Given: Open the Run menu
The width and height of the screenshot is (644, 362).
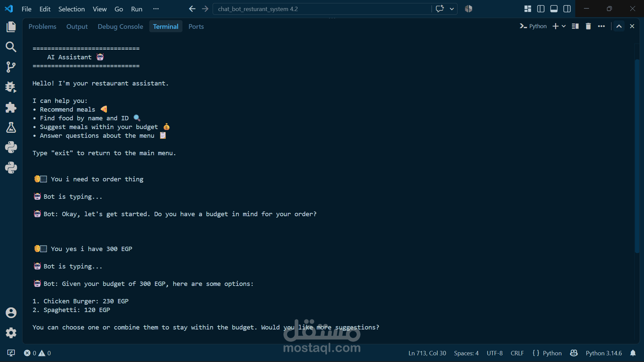Looking at the screenshot, I should coord(137,9).
